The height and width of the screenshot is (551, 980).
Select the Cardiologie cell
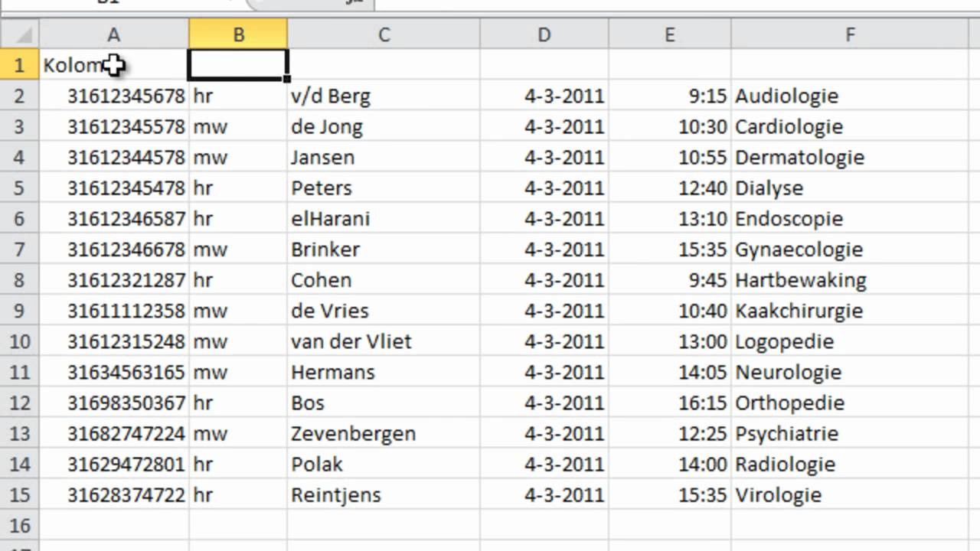click(789, 127)
